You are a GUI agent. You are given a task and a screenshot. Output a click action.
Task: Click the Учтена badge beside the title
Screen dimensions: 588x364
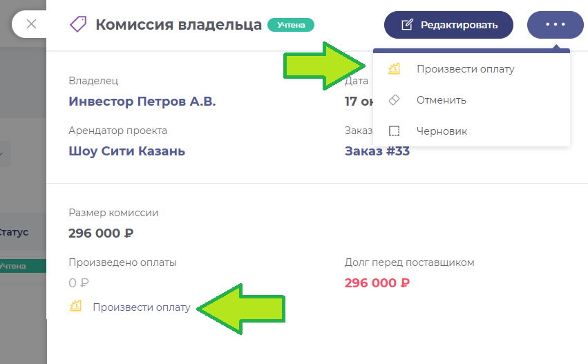tap(291, 26)
